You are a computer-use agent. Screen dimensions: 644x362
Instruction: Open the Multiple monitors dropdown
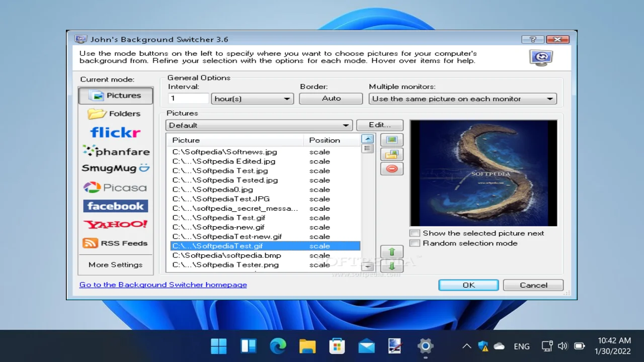[x=463, y=99]
